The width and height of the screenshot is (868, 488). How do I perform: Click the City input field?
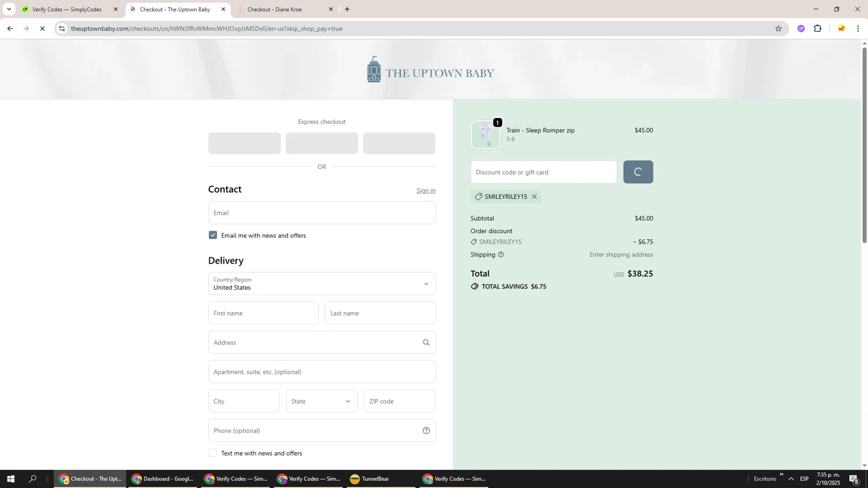[244, 401]
